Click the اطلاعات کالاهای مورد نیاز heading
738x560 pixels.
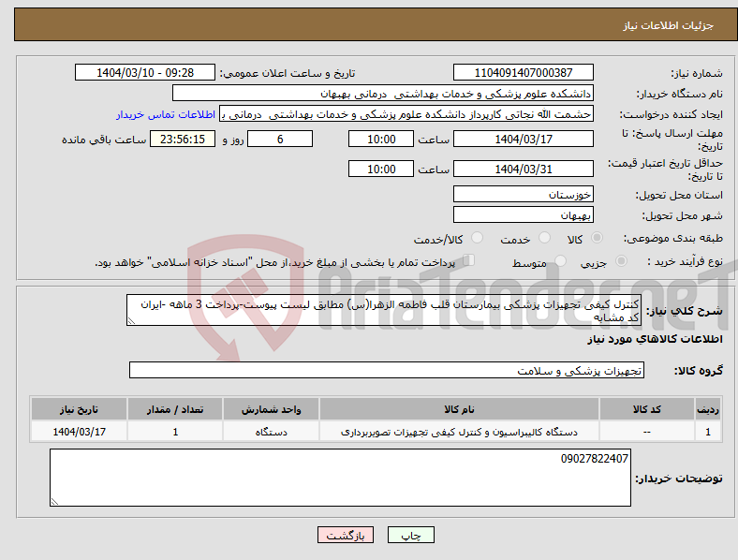[655, 339]
